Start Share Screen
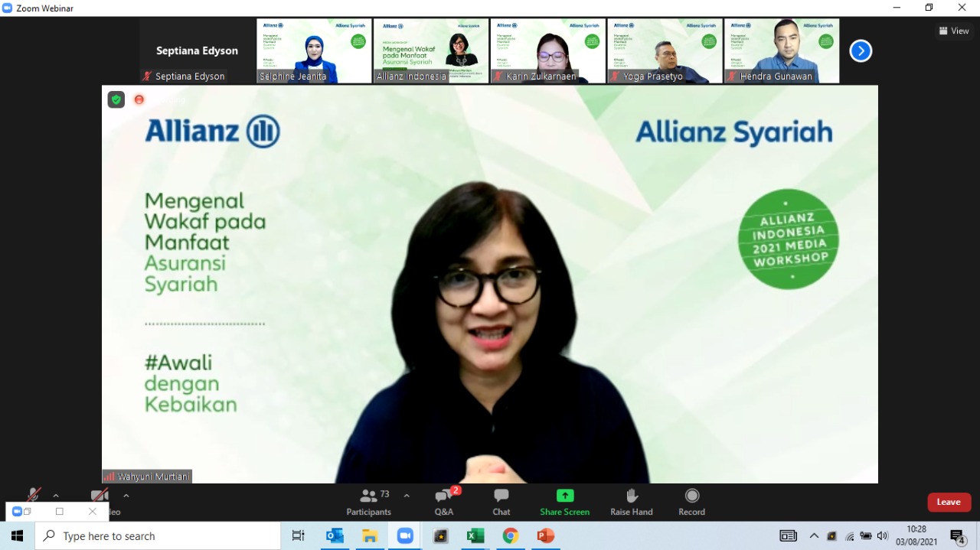 pyautogui.click(x=565, y=502)
